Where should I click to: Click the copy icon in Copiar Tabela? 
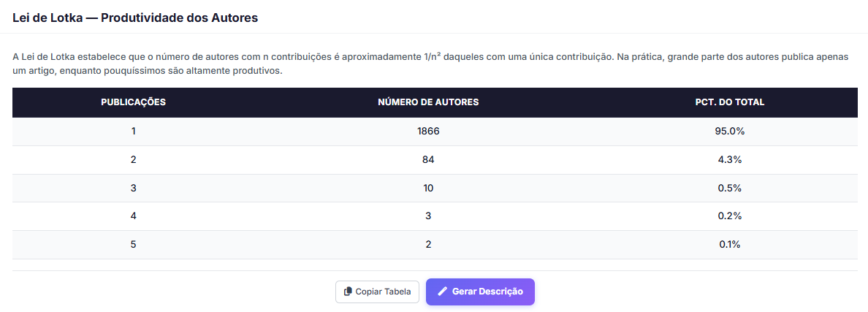pos(348,292)
